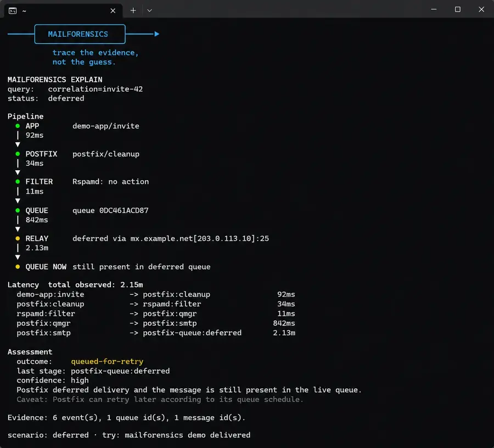Screen dimensions: 494x448
Task: Click the yellow dot beside QUEUE NOW
Action: coord(18,267)
